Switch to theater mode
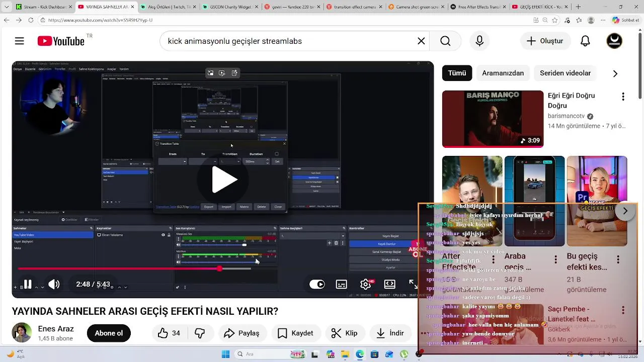This screenshot has width=644, height=362. coord(390,285)
